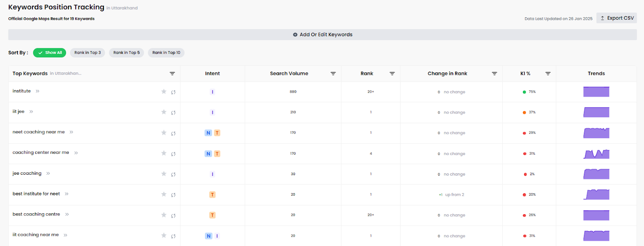Star the 'best institute for neet' keyword
Screen dimensions: 644x246
point(164,194)
